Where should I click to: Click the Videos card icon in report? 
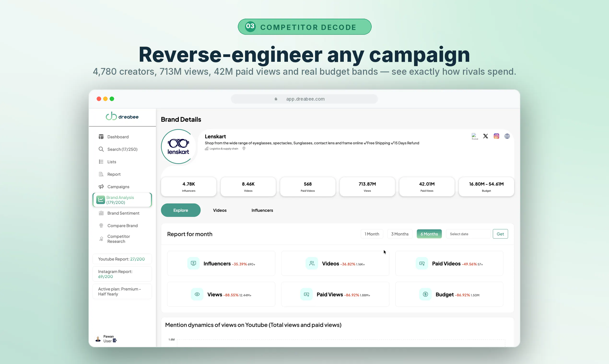[x=312, y=263]
